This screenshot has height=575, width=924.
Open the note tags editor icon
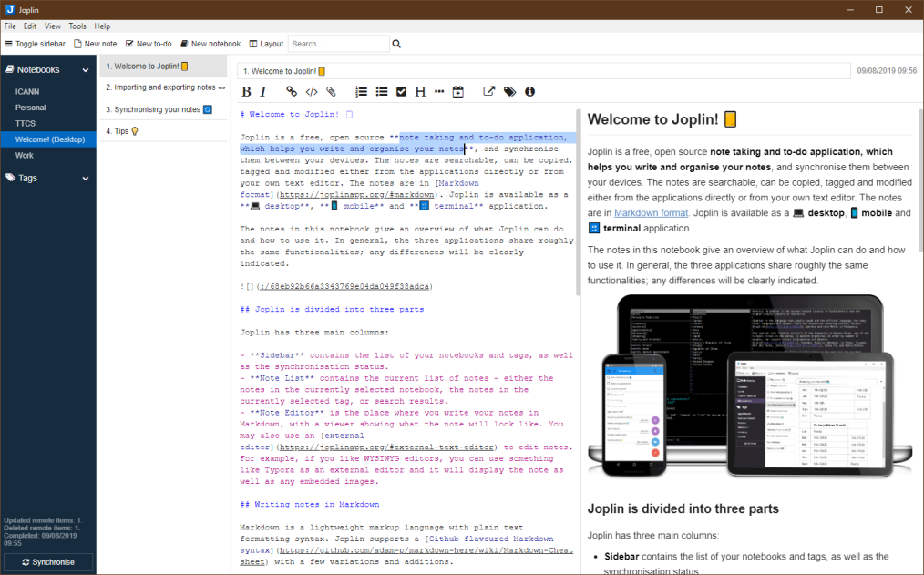509,91
